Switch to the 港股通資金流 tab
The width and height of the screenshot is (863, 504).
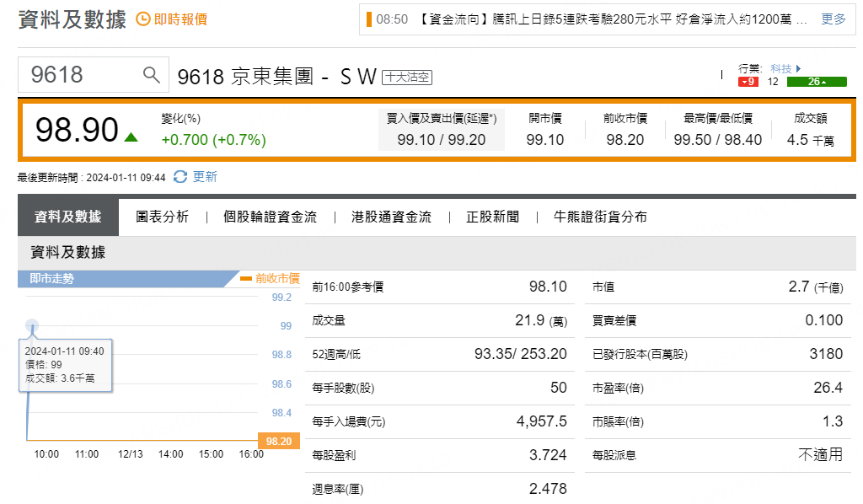click(x=391, y=217)
